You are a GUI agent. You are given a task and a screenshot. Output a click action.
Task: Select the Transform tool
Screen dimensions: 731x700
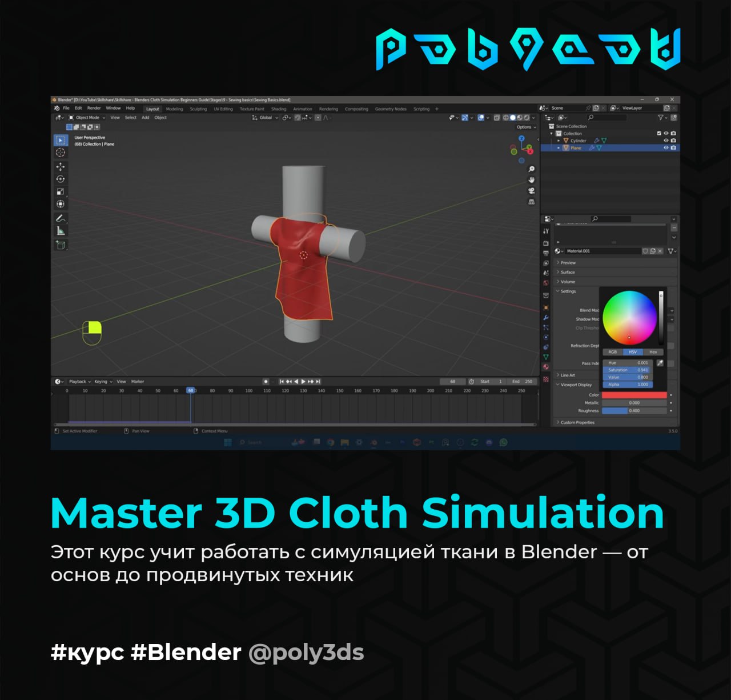(60, 204)
